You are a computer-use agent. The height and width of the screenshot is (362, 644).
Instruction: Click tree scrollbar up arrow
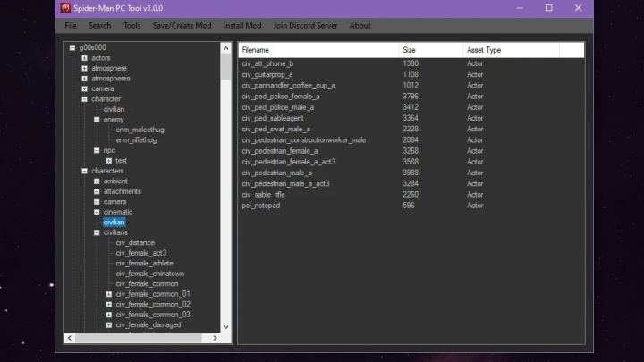click(225, 48)
